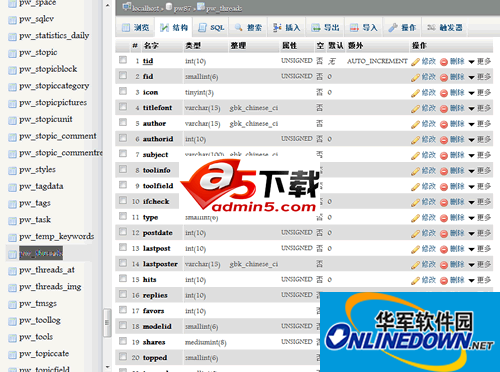The image size is (500, 372).
Task: Click table icon beside pw_tmsgs
Action: coord(12,304)
